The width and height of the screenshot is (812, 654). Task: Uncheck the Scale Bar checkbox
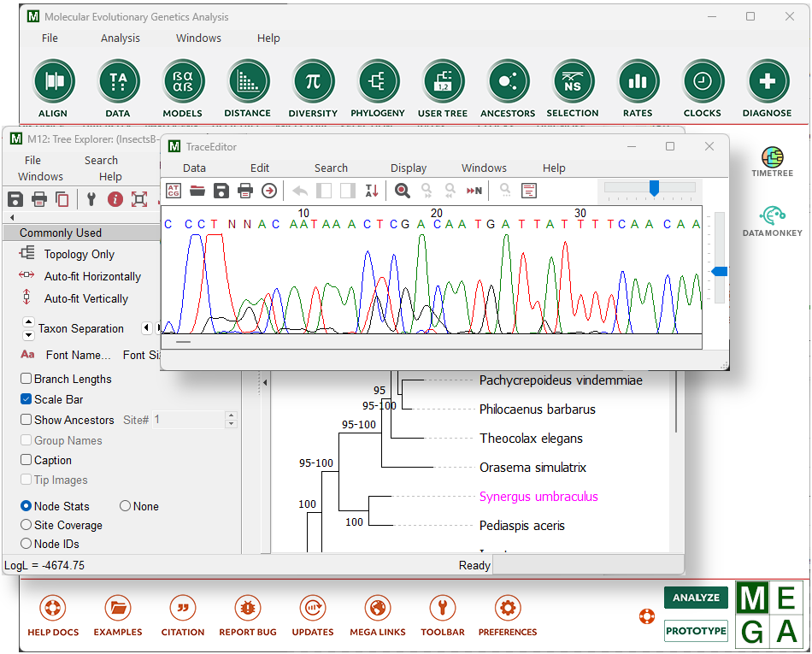(x=26, y=399)
